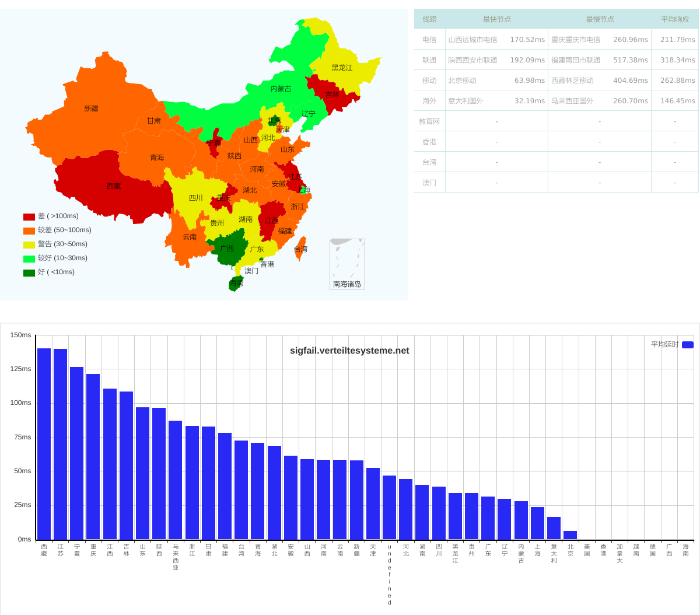
Task: Select the 电信 row in table
Action: coord(556,40)
